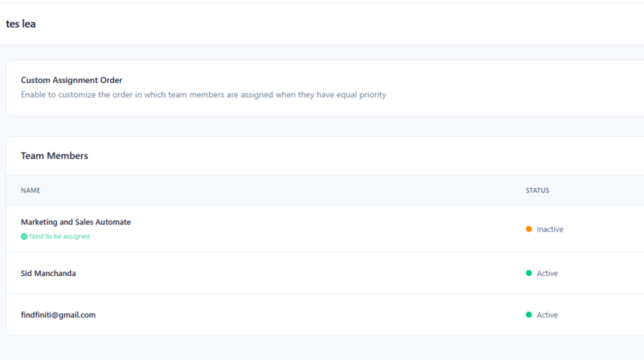Expand the Custom Assignment Order card
The width and height of the screenshot is (644, 362).
pyautogui.click(x=71, y=80)
